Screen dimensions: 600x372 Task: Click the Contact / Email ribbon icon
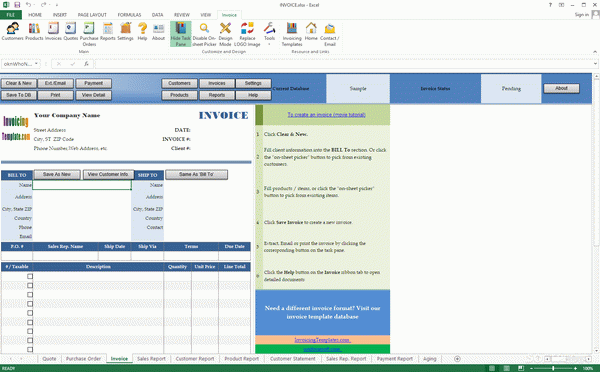[329, 34]
